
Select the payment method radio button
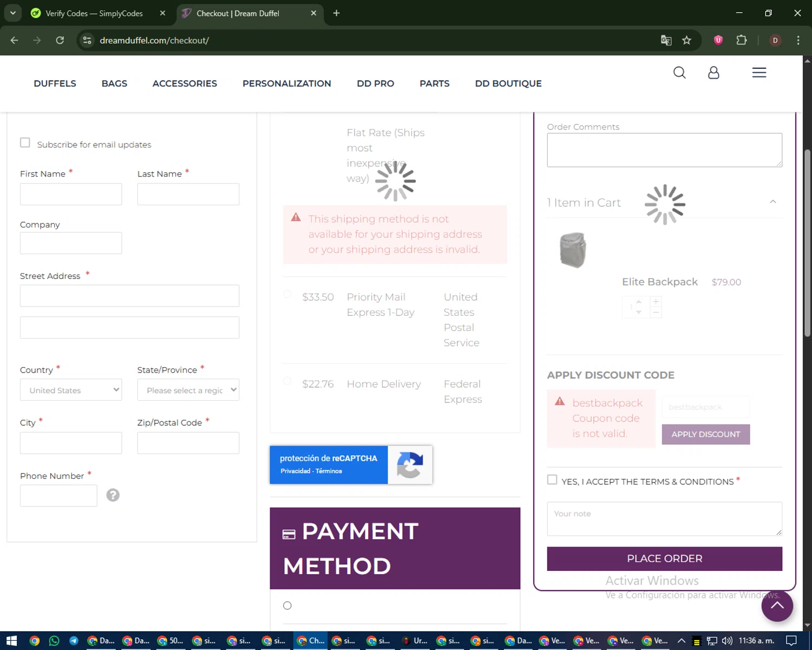tap(287, 606)
